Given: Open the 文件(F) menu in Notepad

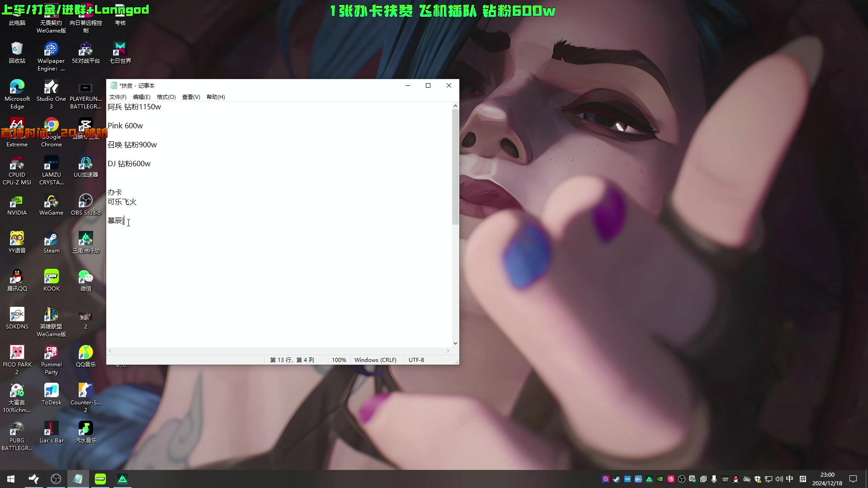Looking at the screenshot, I should (118, 97).
